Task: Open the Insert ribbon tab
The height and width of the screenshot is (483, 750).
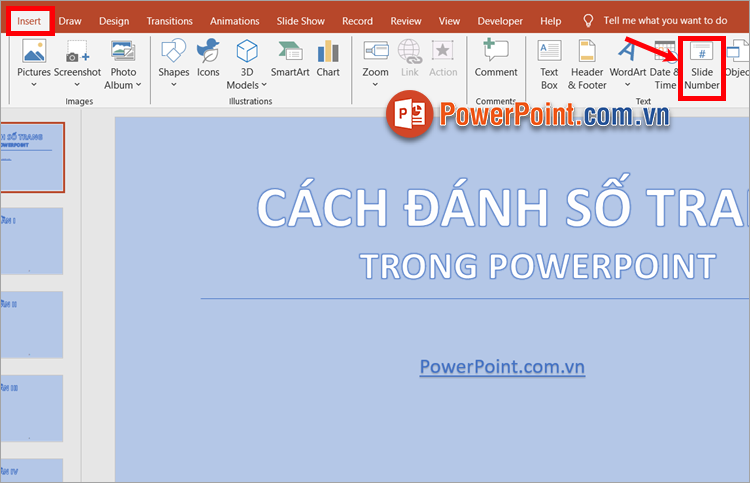Action: (29, 21)
